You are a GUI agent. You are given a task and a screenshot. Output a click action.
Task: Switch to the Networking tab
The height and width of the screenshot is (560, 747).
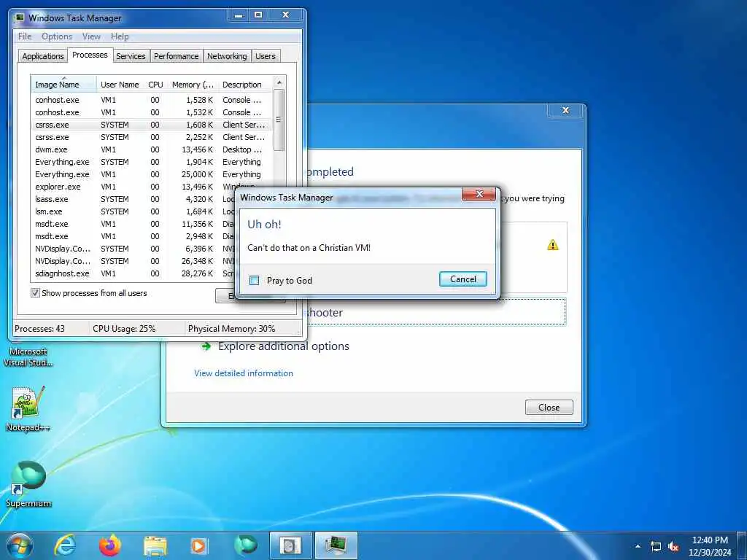pyautogui.click(x=227, y=55)
